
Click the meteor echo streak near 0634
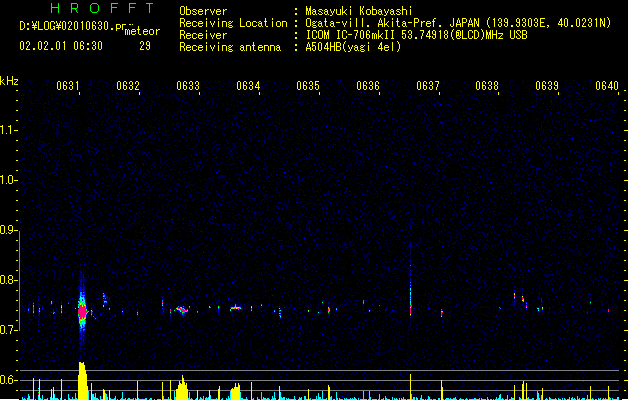(235, 308)
